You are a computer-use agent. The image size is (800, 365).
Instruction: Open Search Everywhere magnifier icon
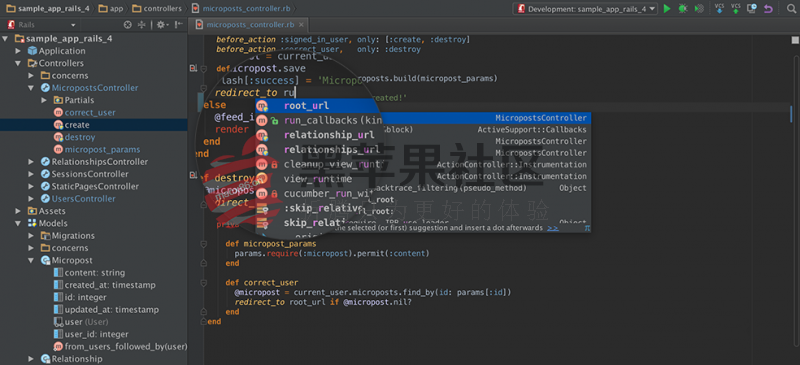791,9
